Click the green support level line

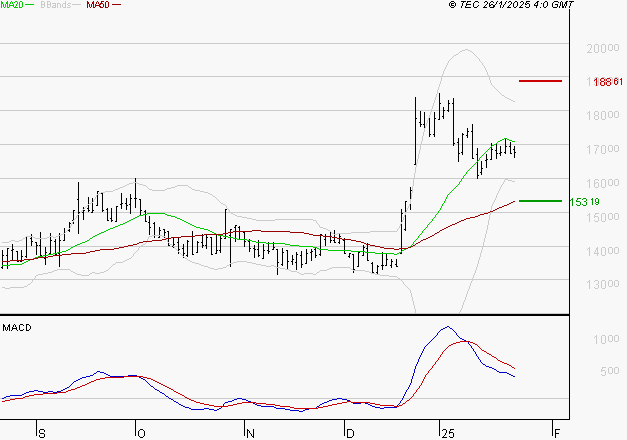point(540,201)
